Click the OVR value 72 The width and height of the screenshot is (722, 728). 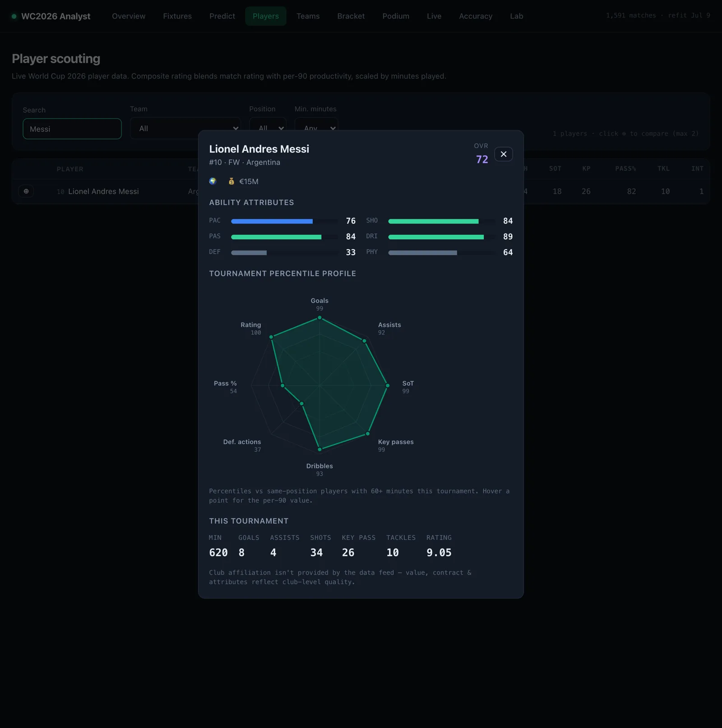[482, 159]
